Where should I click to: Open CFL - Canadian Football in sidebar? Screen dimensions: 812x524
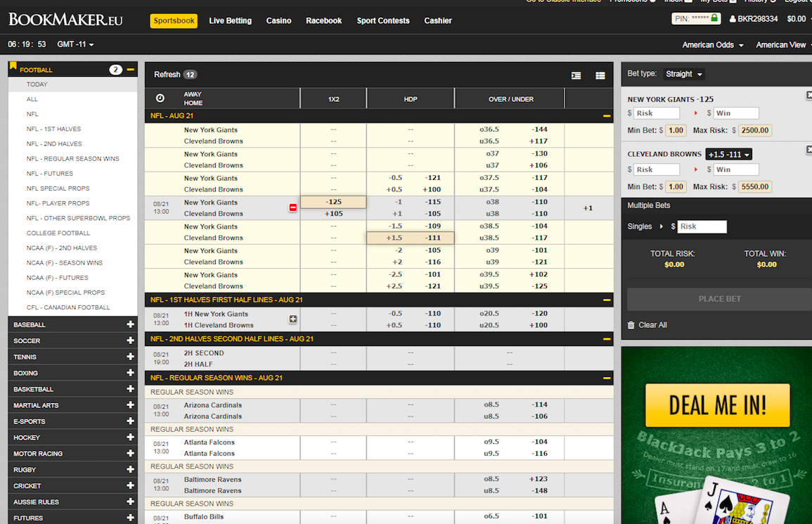coord(68,307)
